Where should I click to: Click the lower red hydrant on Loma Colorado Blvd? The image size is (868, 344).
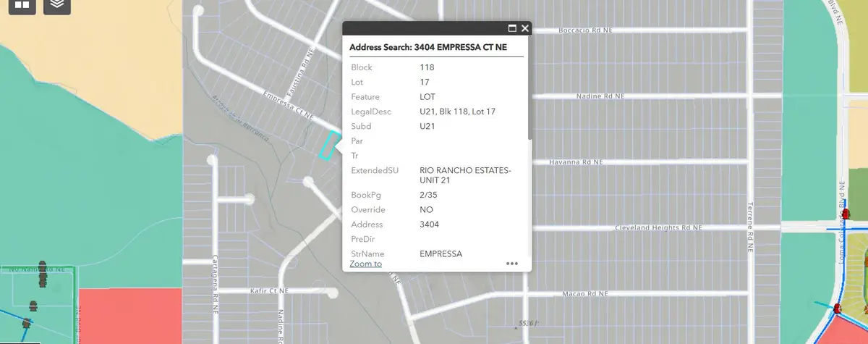point(837,309)
